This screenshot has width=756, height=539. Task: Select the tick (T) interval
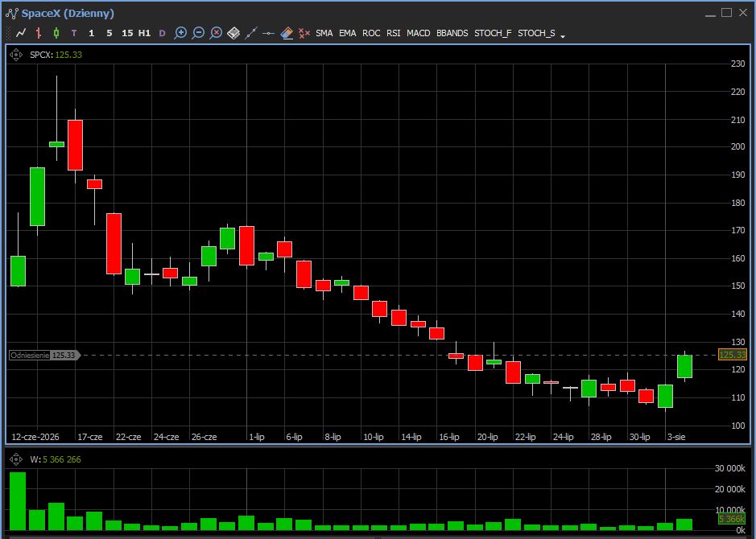[74, 33]
